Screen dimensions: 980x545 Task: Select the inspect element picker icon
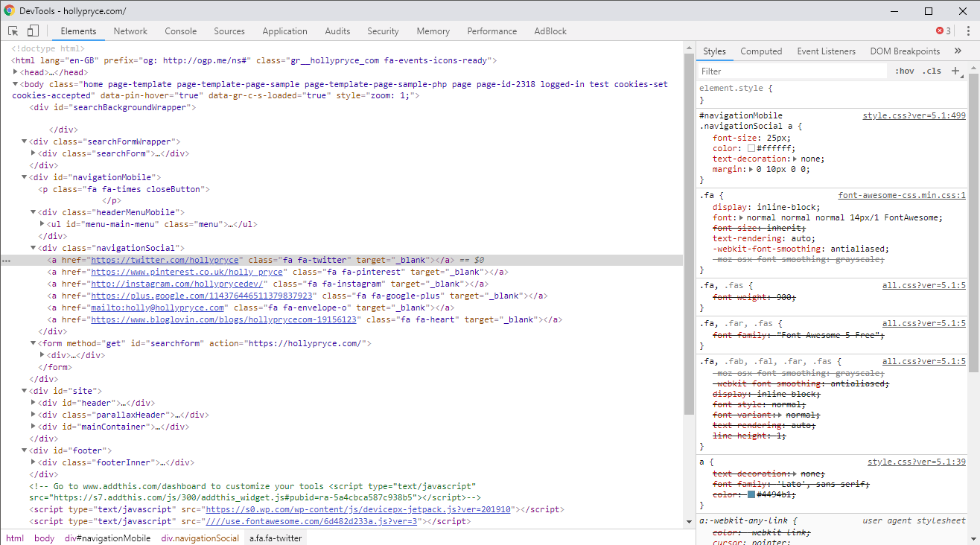(12, 31)
